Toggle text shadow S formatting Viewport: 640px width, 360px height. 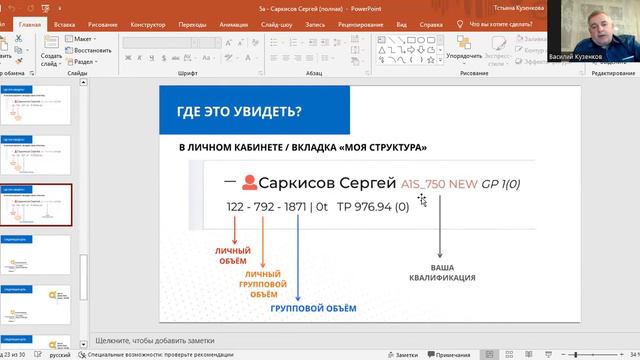164,58
